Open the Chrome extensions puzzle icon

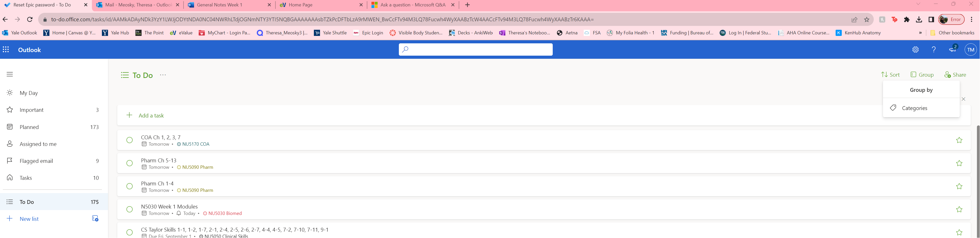pos(907,20)
